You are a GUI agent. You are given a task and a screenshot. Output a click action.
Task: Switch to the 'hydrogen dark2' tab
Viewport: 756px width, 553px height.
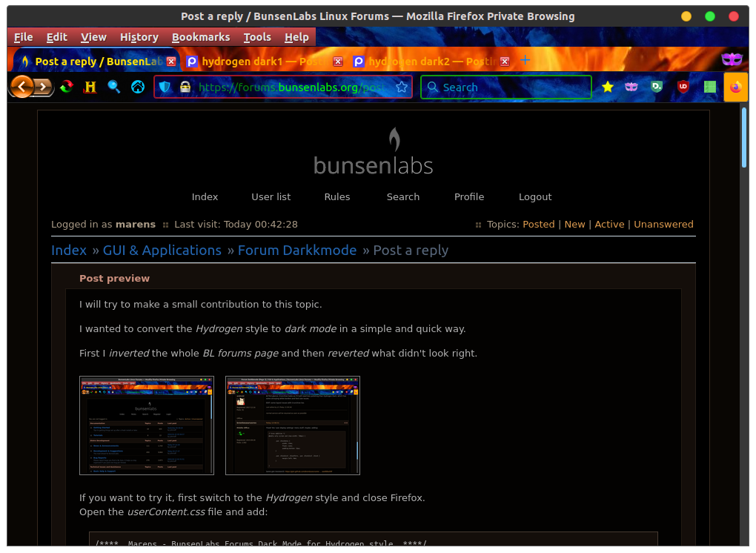(431, 62)
